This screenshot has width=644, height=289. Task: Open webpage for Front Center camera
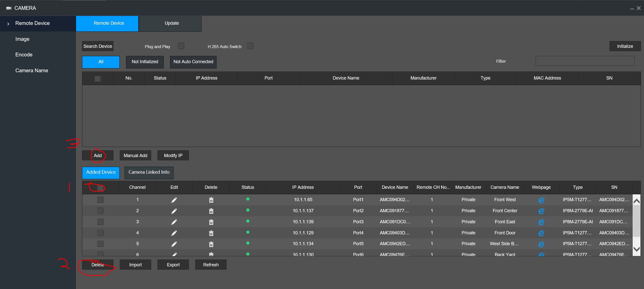tap(541, 211)
